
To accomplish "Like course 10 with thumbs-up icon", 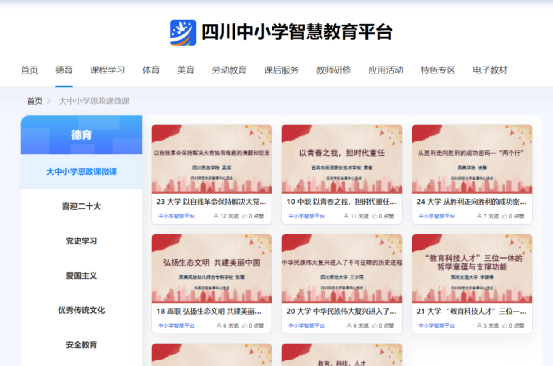I will (375, 216).
